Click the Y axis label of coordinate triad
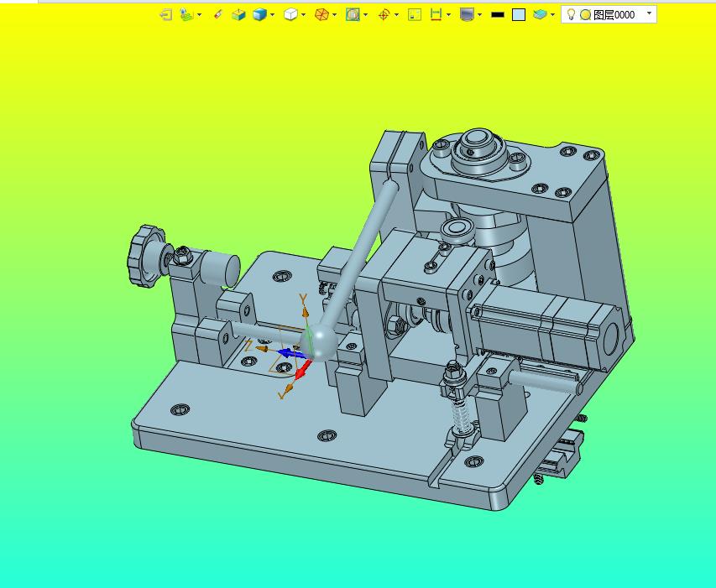Screen dimensions: 716x588 click(x=303, y=299)
